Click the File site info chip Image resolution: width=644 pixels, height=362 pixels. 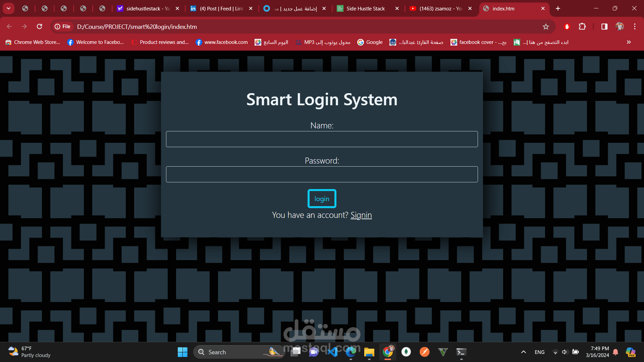[x=63, y=26]
